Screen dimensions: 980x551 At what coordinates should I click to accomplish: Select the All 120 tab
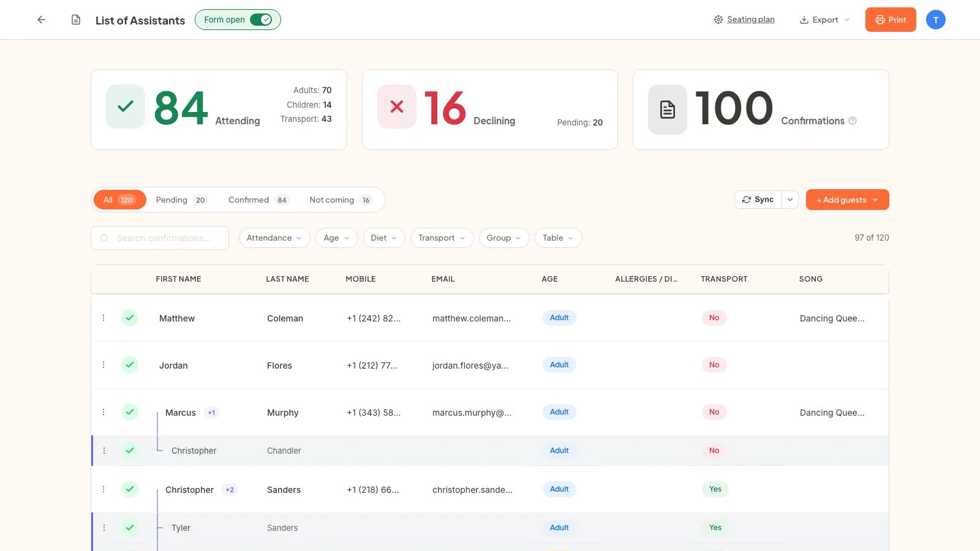point(119,200)
